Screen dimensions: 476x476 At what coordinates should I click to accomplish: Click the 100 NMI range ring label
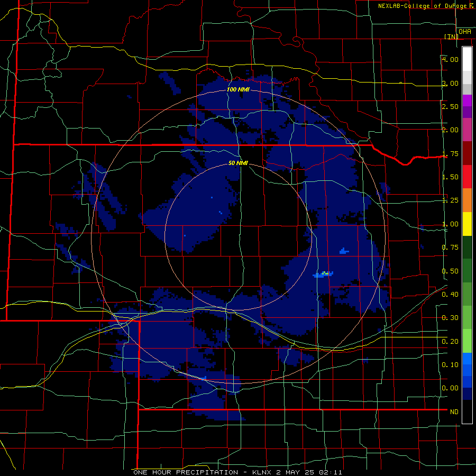tap(238, 89)
